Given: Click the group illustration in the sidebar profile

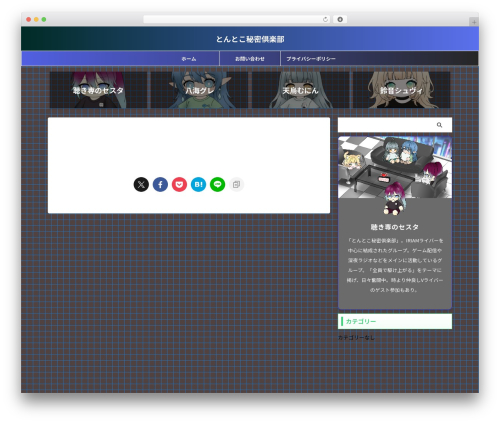Looking at the screenshot, I should 395,167.
